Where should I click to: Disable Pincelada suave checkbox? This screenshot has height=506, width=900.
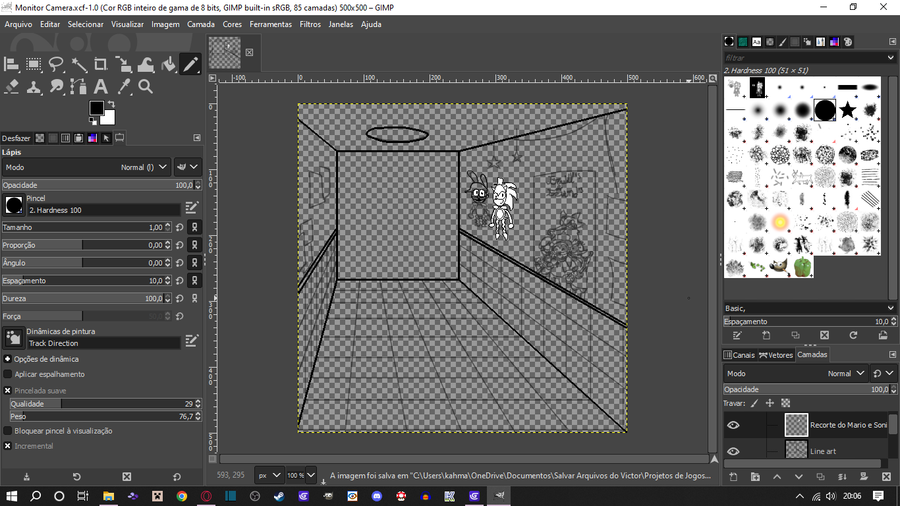coord(7,391)
